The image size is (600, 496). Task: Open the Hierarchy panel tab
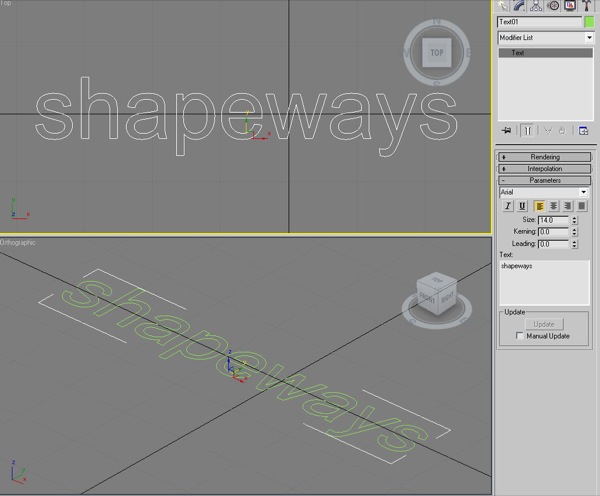coord(537,6)
